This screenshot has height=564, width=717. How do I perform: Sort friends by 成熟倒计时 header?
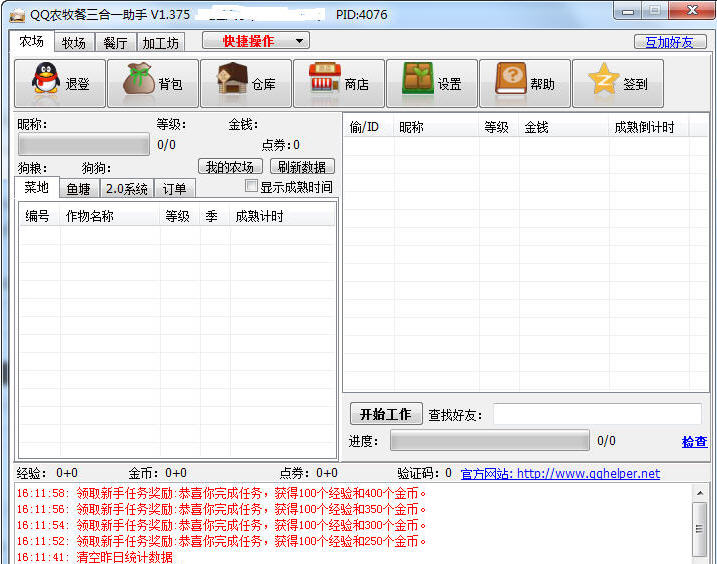649,127
